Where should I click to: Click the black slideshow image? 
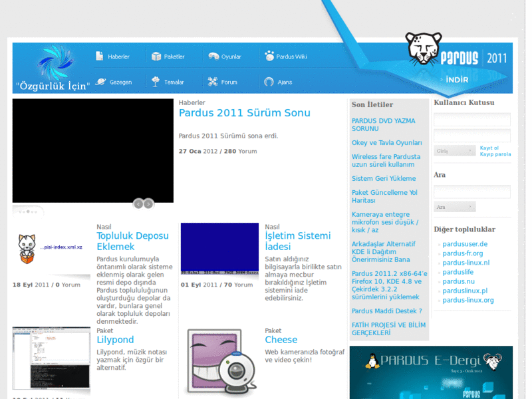[x=93, y=151]
